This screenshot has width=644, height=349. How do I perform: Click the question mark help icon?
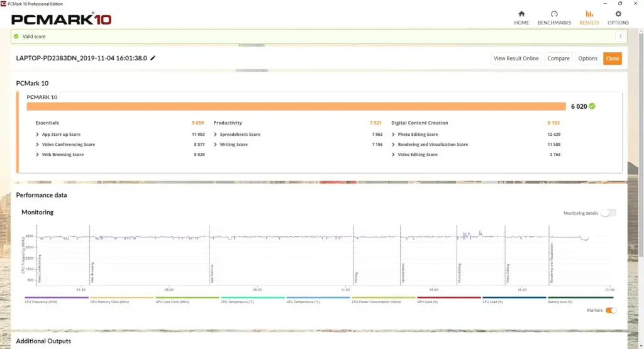click(620, 36)
